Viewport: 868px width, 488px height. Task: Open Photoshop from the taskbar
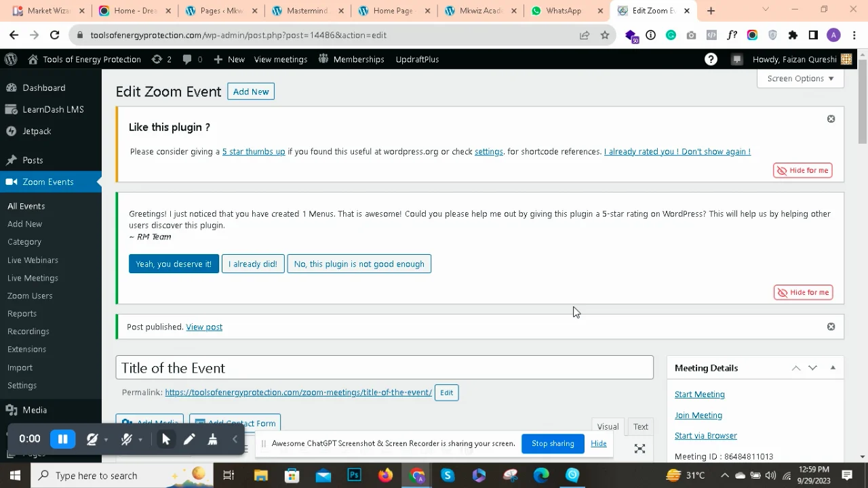coord(354,475)
